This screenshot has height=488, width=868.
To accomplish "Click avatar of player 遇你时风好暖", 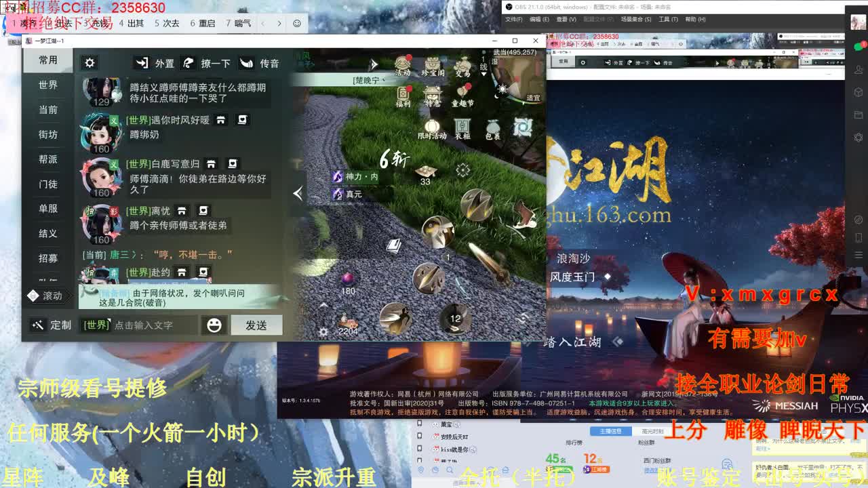I will [100, 134].
